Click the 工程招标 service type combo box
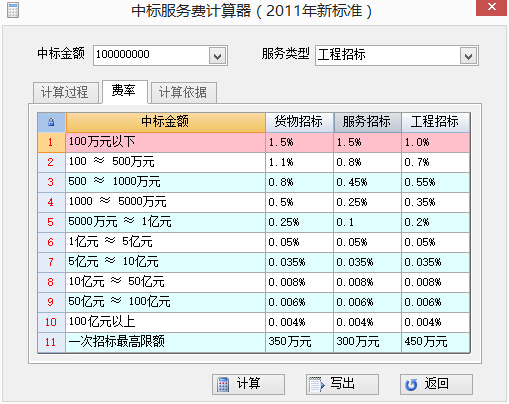 click(x=397, y=56)
